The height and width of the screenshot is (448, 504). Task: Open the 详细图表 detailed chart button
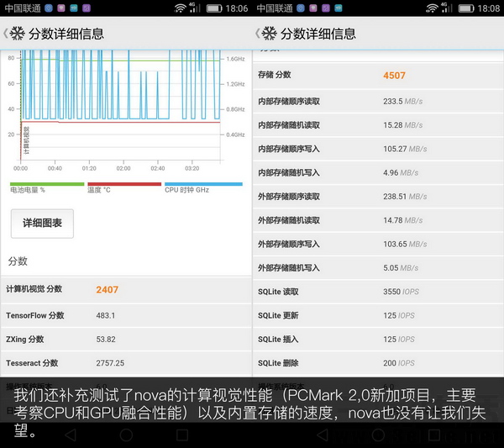pos(43,224)
